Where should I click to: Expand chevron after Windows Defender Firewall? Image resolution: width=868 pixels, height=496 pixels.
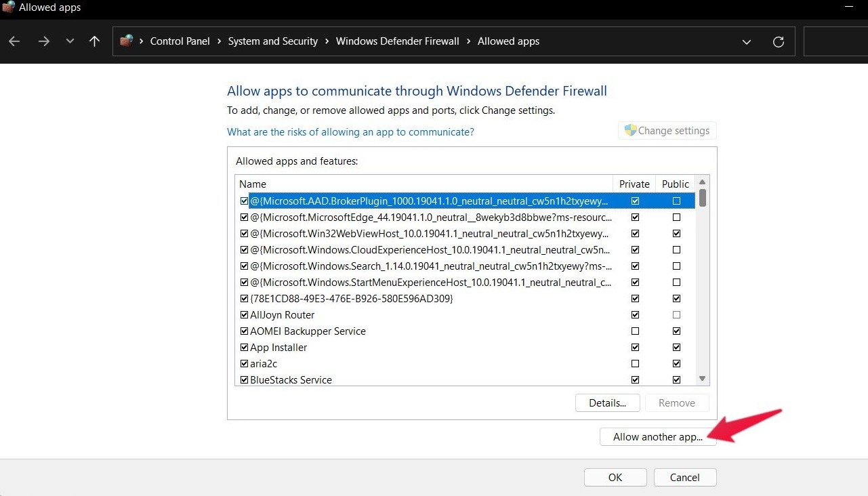point(468,41)
